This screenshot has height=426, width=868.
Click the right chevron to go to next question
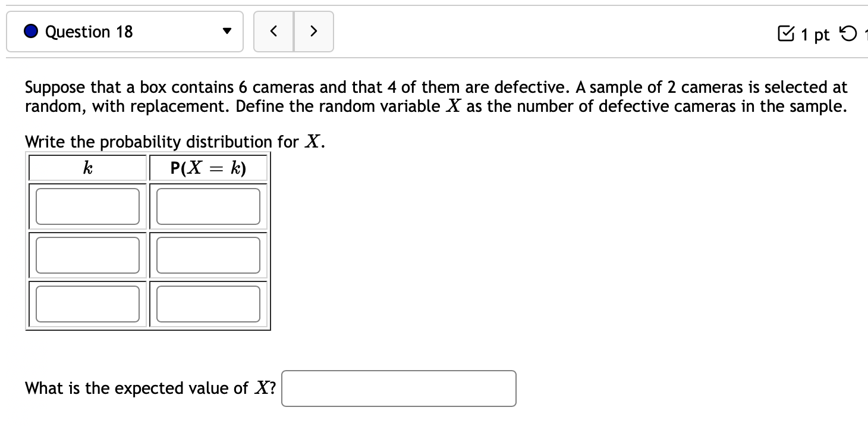coord(314,32)
